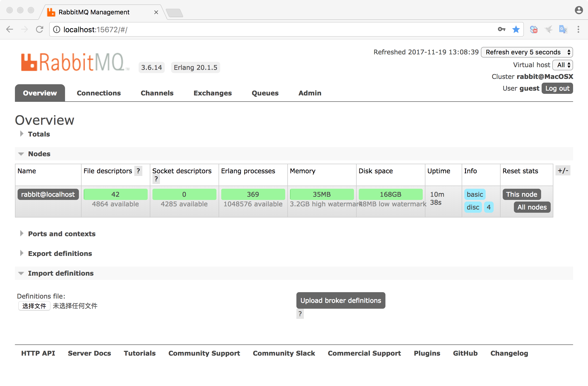
Task: Open the Commercial Support footer link
Action: 364,353
